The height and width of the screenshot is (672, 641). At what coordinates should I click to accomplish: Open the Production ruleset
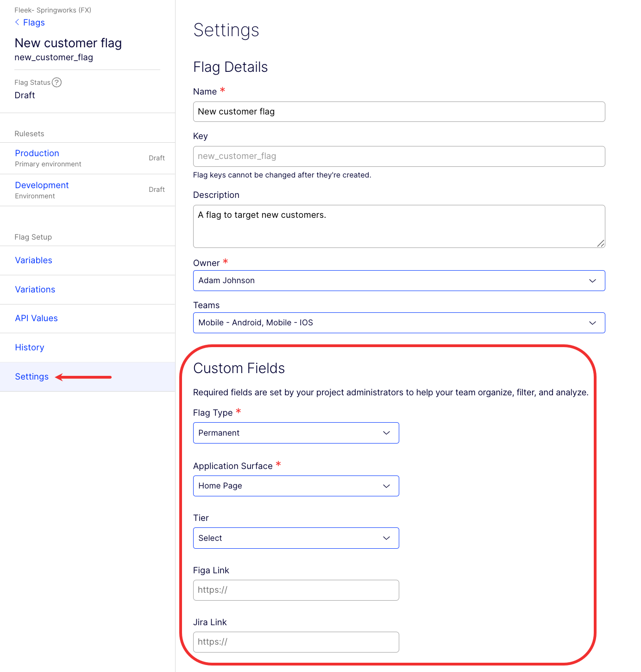tap(37, 153)
